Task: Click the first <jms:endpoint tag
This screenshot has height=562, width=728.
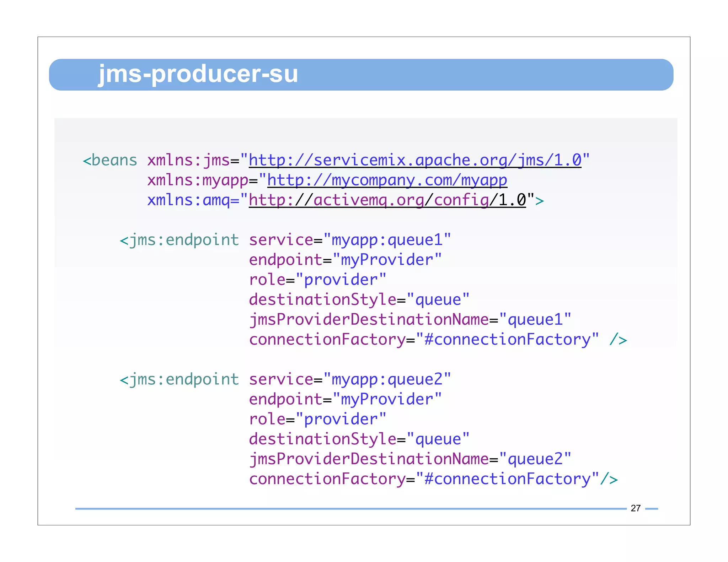Action: [x=180, y=240]
